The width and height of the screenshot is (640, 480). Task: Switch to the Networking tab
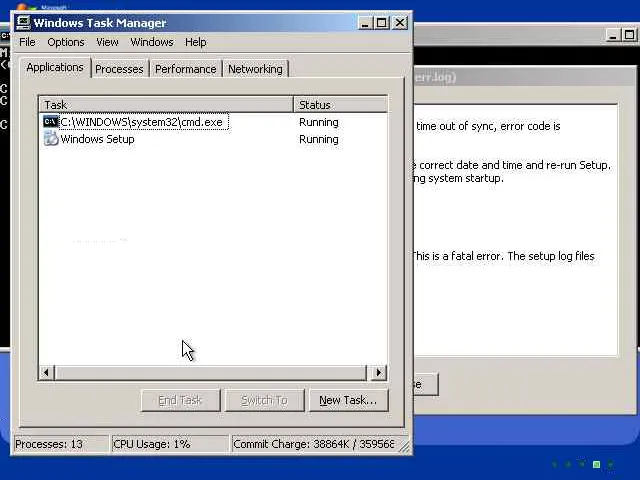click(255, 69)
